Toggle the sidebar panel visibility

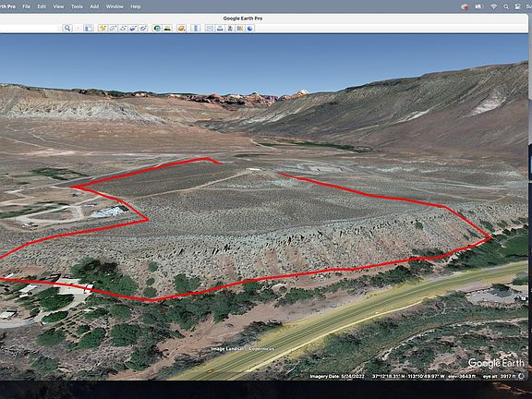click(x=89, y=28)
